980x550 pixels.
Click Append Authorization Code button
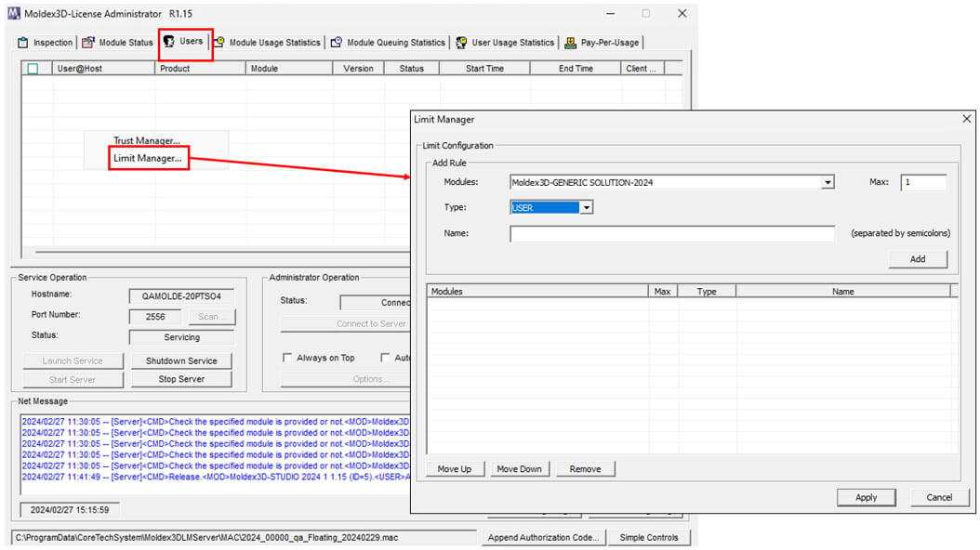543,538
